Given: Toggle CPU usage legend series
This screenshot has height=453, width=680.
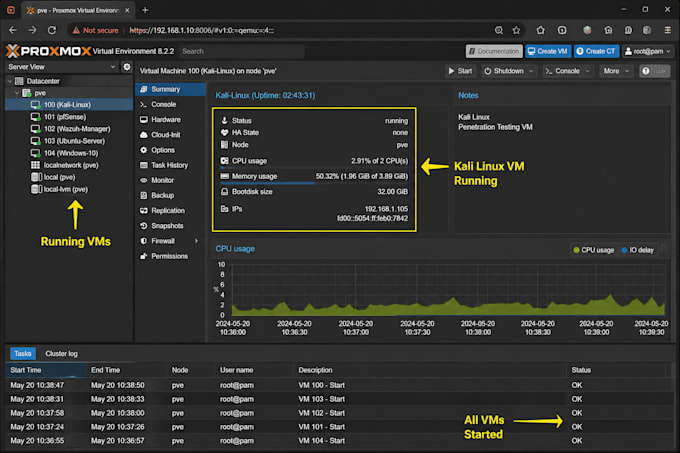Looking at the screenshot, I should [x=593, y=250].
